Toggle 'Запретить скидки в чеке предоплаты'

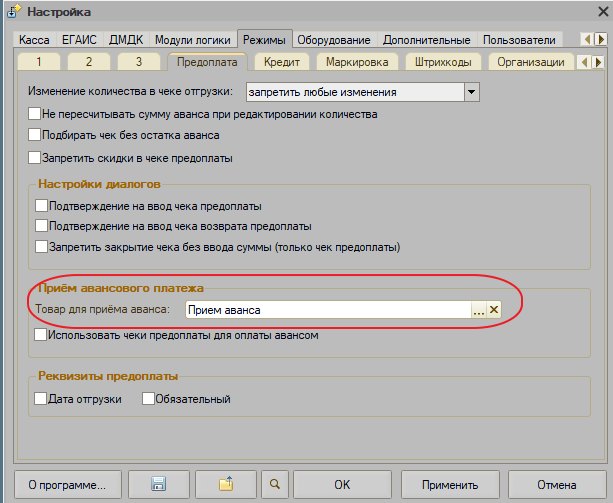pyautogui.click(x=34, y=158)
